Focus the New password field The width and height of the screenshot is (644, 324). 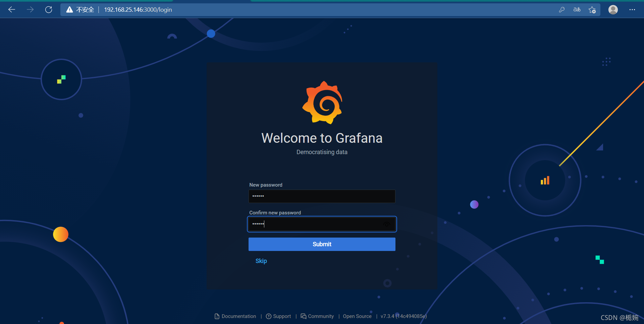point(322,196)
